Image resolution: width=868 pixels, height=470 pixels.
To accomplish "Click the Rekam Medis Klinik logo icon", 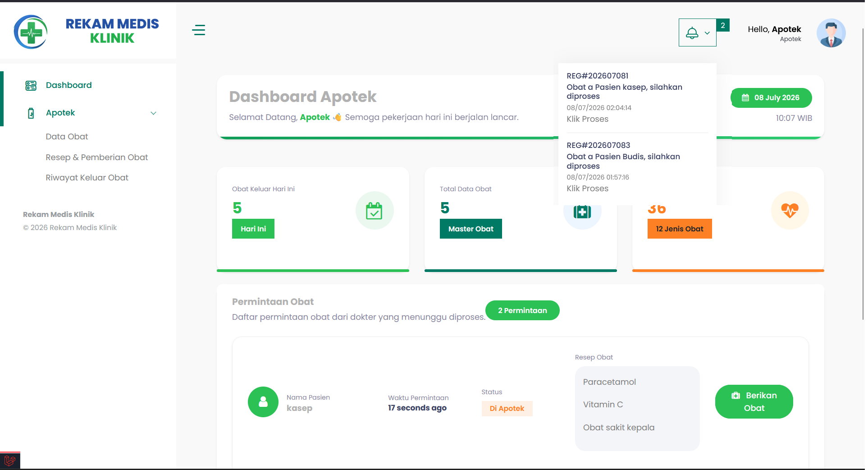I will coord(31,32).
